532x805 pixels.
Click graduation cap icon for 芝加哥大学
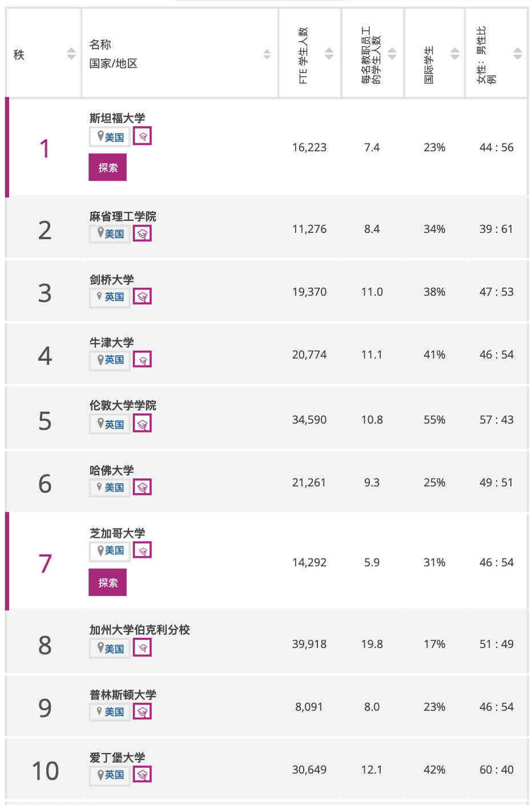(143, 550)
